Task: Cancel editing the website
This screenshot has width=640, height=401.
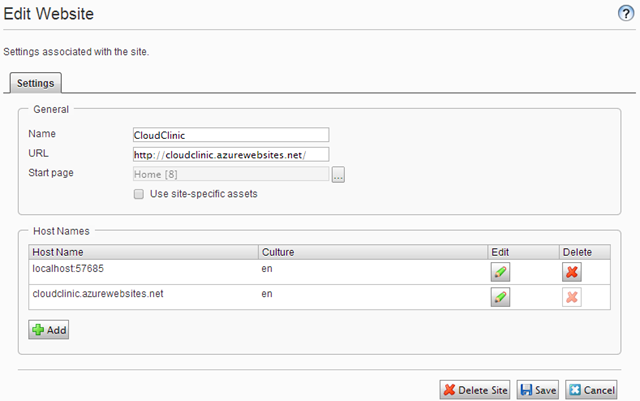Action: coord(591,389)
